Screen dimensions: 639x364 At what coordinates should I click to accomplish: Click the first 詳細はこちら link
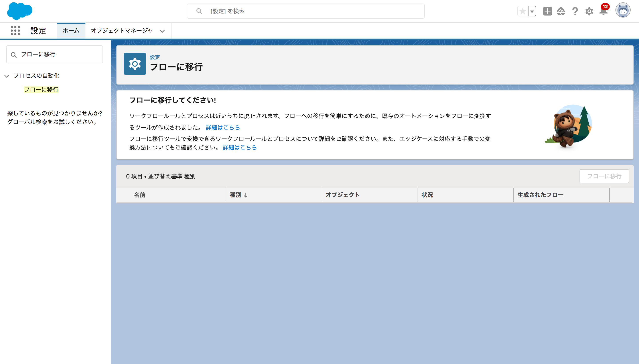[x=223, y=127]
